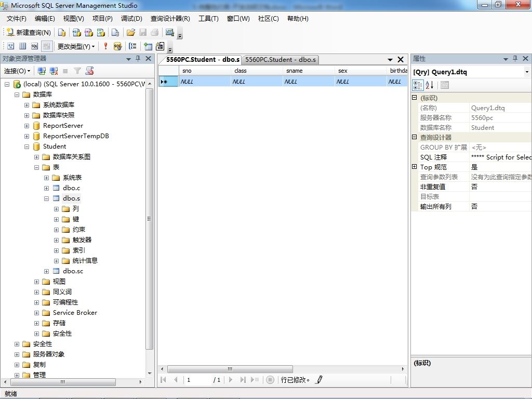Expand the Top 规范 property

[x=414, y=167]
